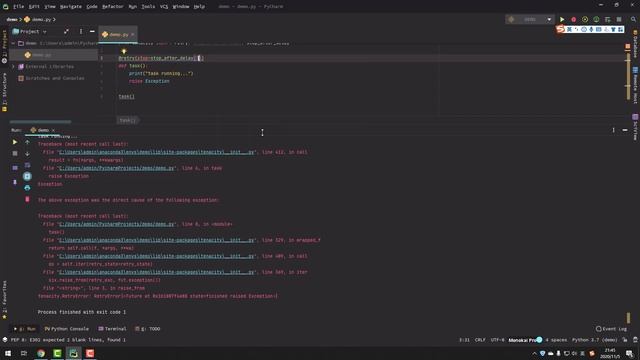The image size is (640, 360).
Task: Hide the Project panel
Action: coord(92,31)
